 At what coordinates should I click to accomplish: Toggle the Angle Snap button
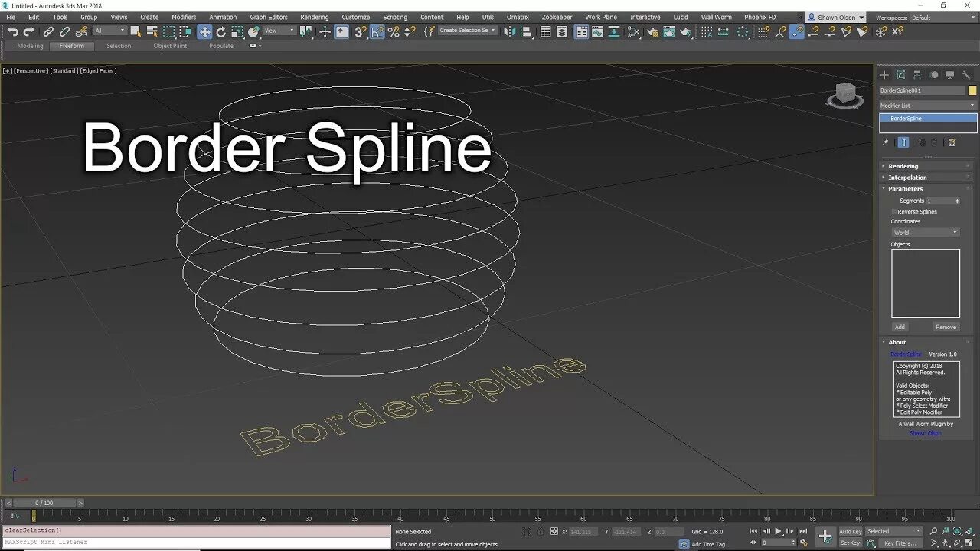pos(377,31)
